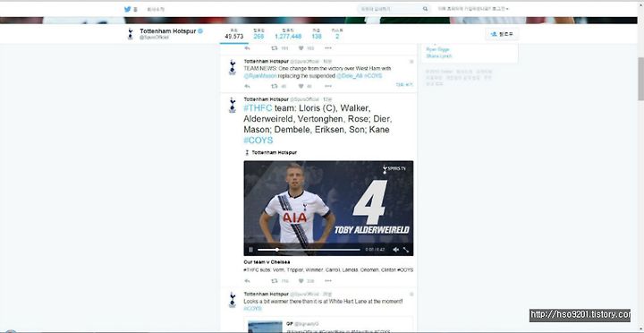
Task: Click #COYS hashtag in TEAM NEWS tweet
Action: (373, 76)
